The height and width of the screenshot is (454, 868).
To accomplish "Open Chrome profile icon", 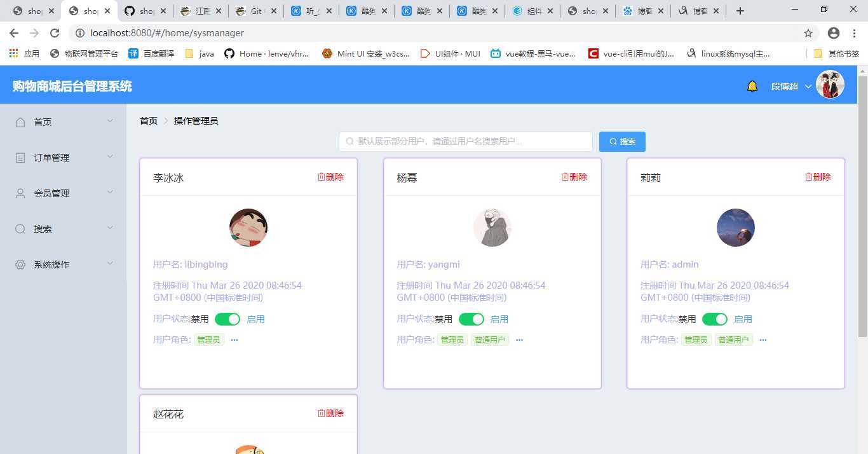I will pos(834,33).
